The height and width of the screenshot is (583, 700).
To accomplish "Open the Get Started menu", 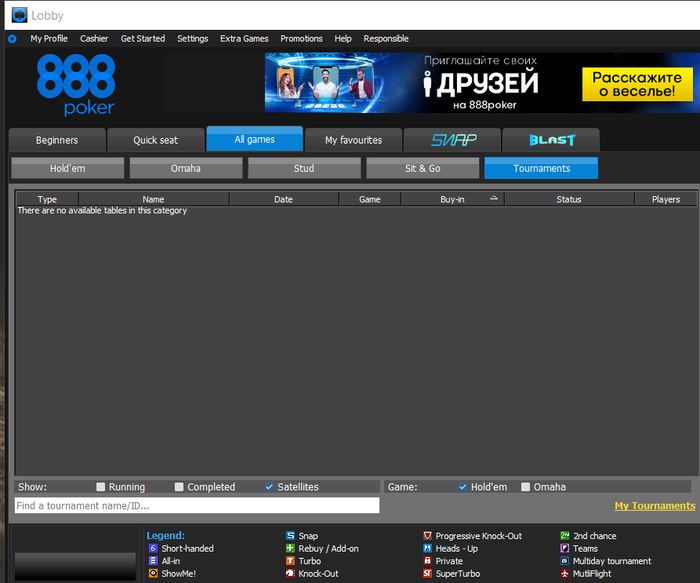I will coord(143,39).
